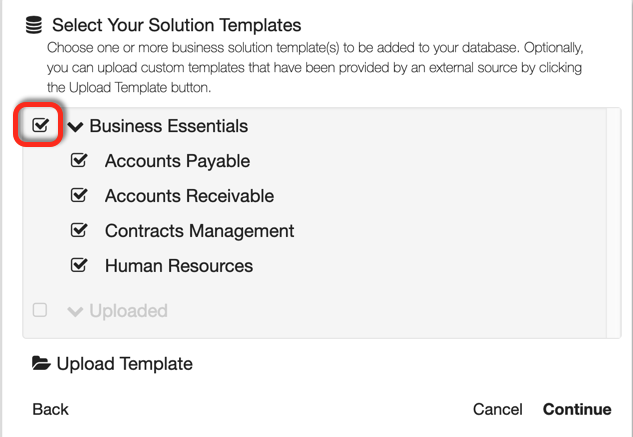This screenshot has width=633, height=437.
Task: Expand the Uploaded group chevron
Action: (x=75, y=311)
